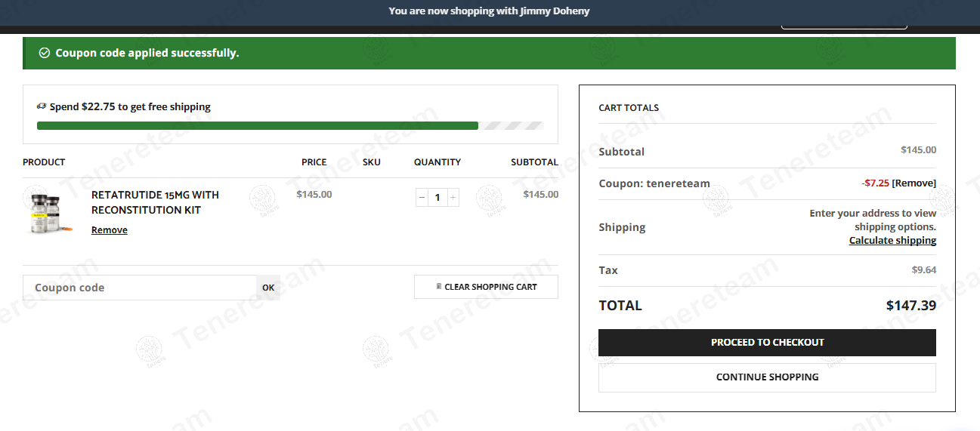Proceed to checkout
Screen dimensions: 980x431
tap(767, 343)
